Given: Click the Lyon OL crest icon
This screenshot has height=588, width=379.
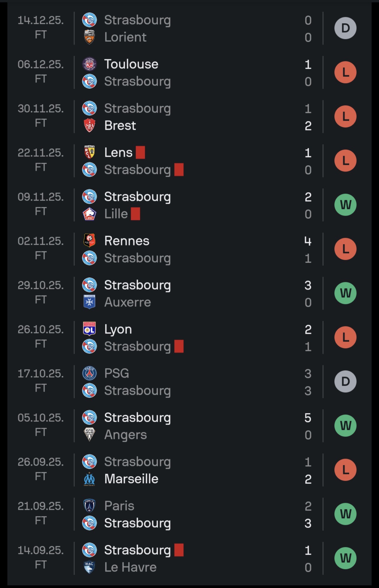Looking at the screenshot, I should click(89, 329).
